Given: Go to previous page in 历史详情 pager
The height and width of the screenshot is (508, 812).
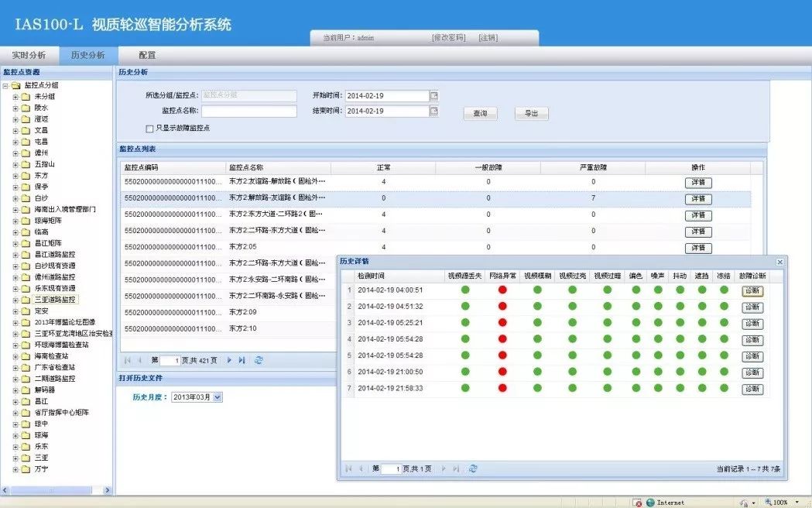Looking at the screenshot, I should [x=361, y=469].
